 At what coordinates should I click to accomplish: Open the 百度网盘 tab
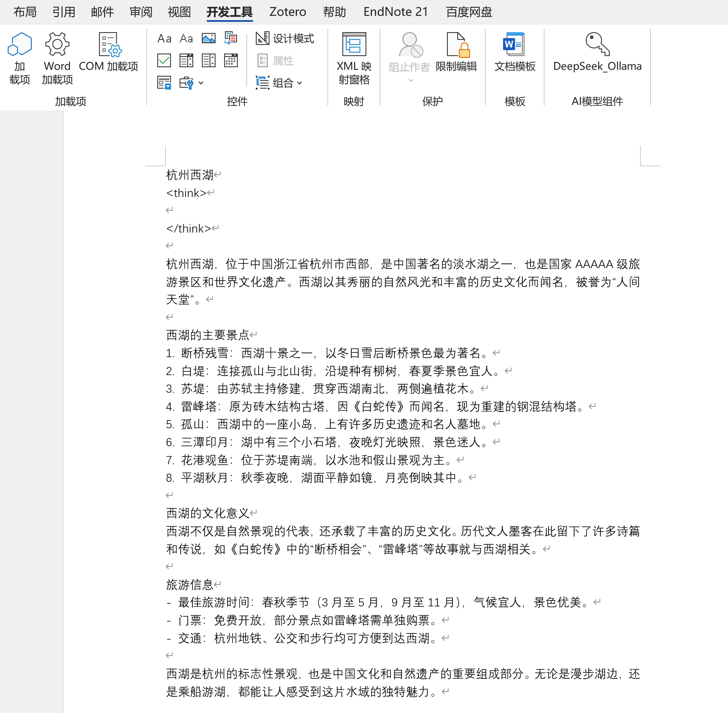click(469, 12)
